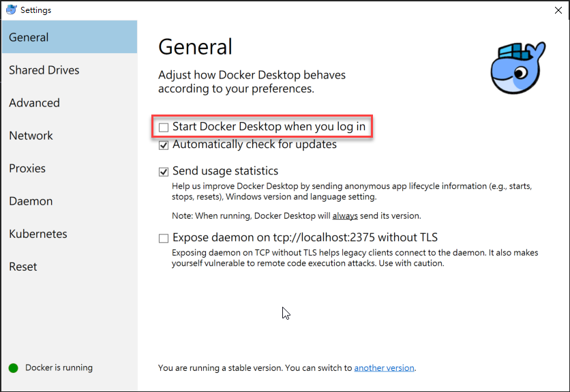Select the Daemon settings tab
This screenshot has width=570, height=392.
tap(70, 200)
